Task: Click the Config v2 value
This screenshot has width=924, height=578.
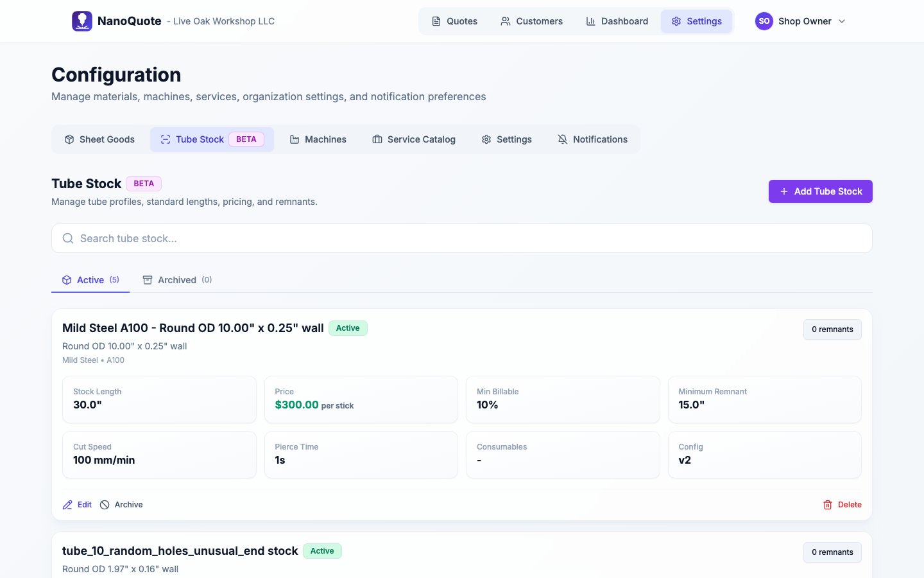Action: [x=685, y=460]
